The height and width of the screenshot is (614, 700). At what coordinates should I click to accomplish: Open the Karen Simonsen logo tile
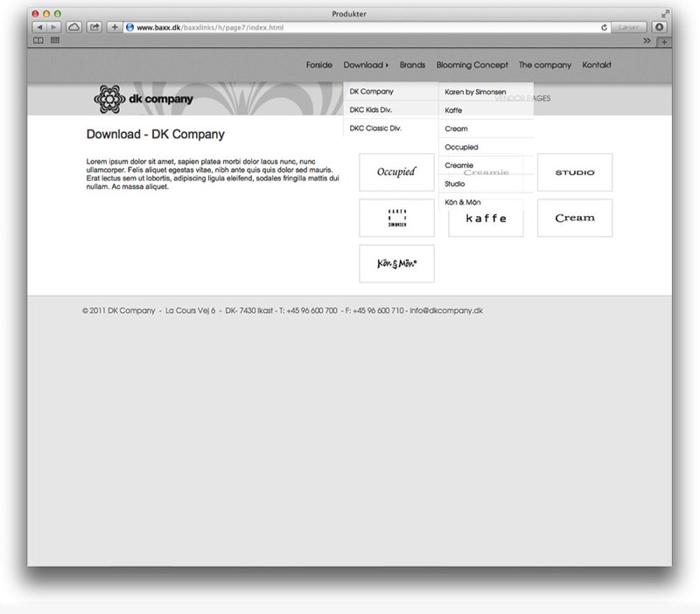tap(396, 218)
